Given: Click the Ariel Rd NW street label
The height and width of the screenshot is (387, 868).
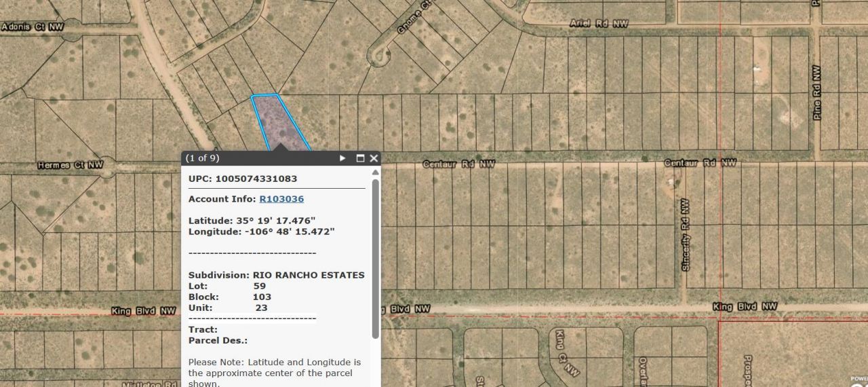Looking at the screenshot, I should (599, 23).
